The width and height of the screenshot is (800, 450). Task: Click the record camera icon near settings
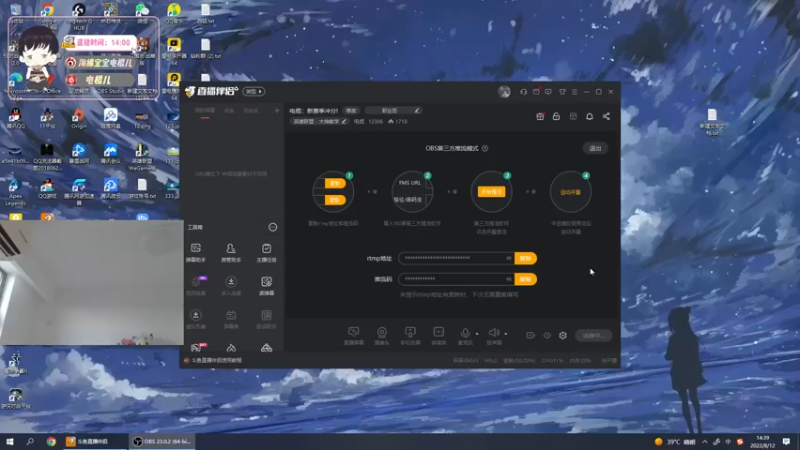click(531, 335)
